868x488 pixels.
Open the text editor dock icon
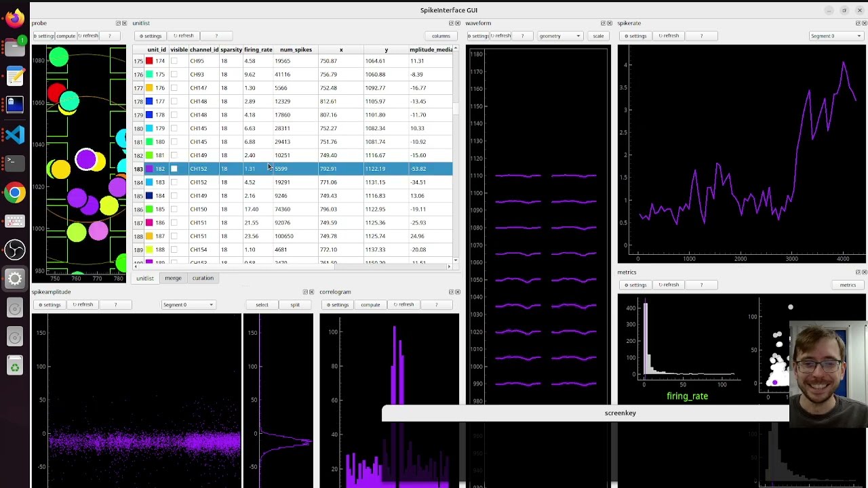click(15, 77)
